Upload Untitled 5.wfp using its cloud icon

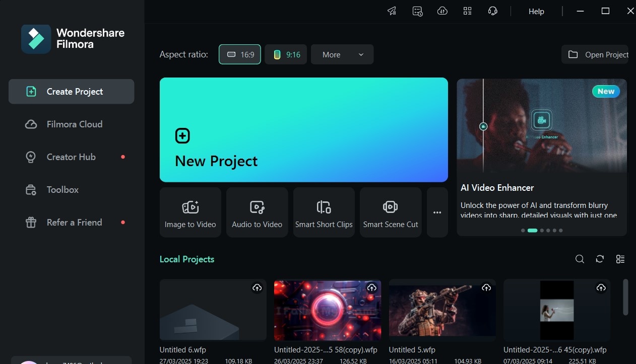[x=486, y=287]
